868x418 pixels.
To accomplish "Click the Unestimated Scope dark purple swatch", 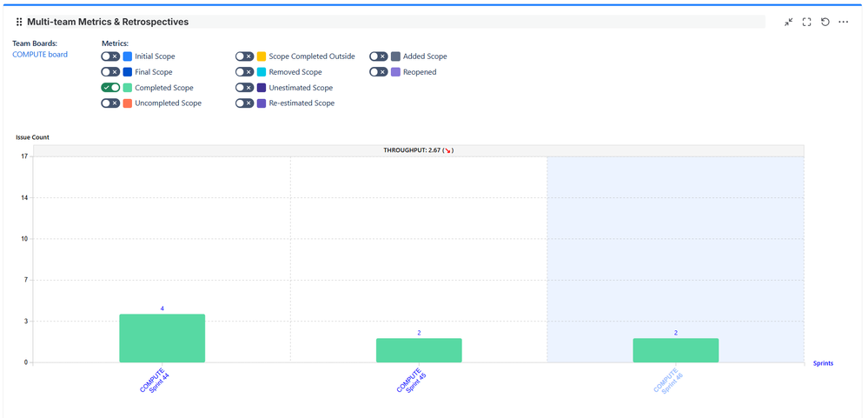I will click(262, 88).
